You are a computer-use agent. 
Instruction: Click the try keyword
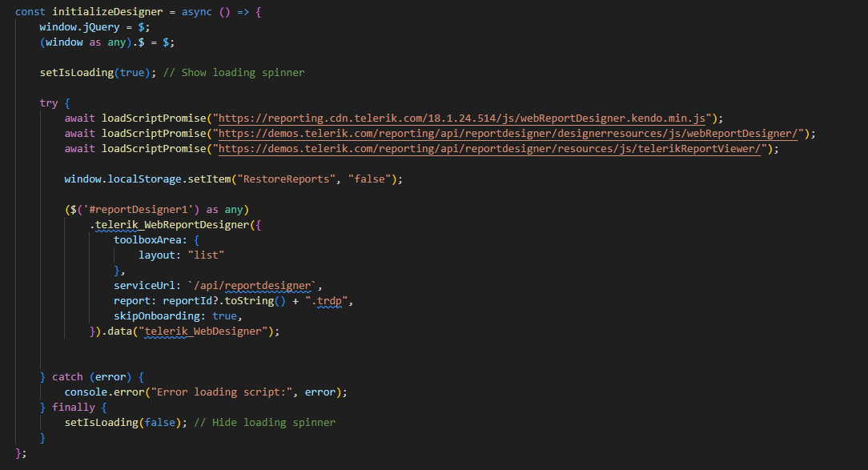tap(49, 103)
